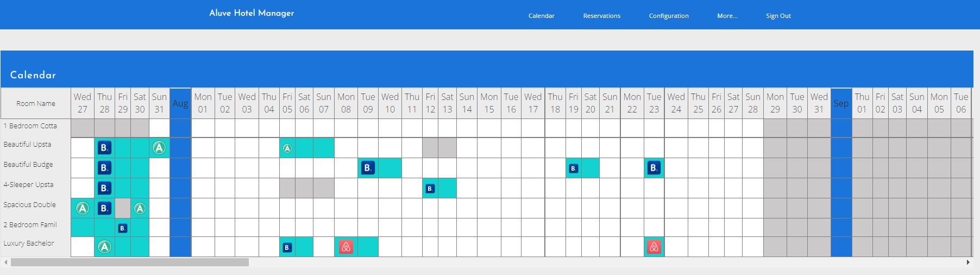Image resolution: width=980 pixels, height=275 pixels.
Task: Click the green A icon on Beautiful Upsta, Sun 31
Action: (159, 148)
